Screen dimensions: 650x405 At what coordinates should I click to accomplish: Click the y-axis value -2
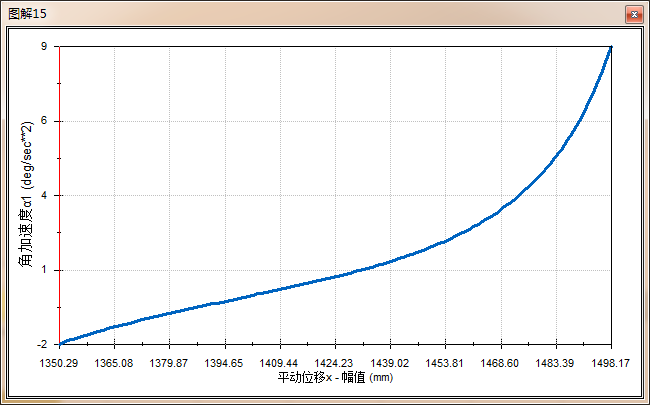(42, 344)
